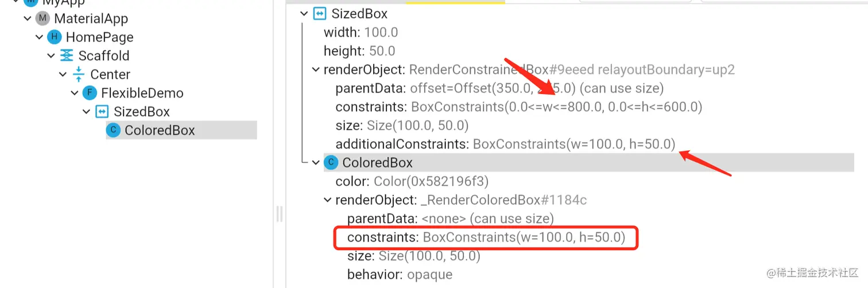Click the ColoredBox C icon in details panel

coord(331,162)
